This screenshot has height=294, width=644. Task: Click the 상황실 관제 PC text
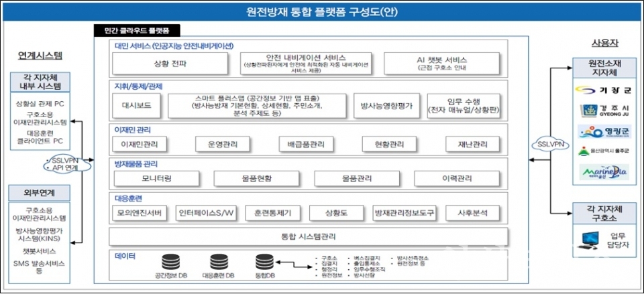(x=40, y=104)
